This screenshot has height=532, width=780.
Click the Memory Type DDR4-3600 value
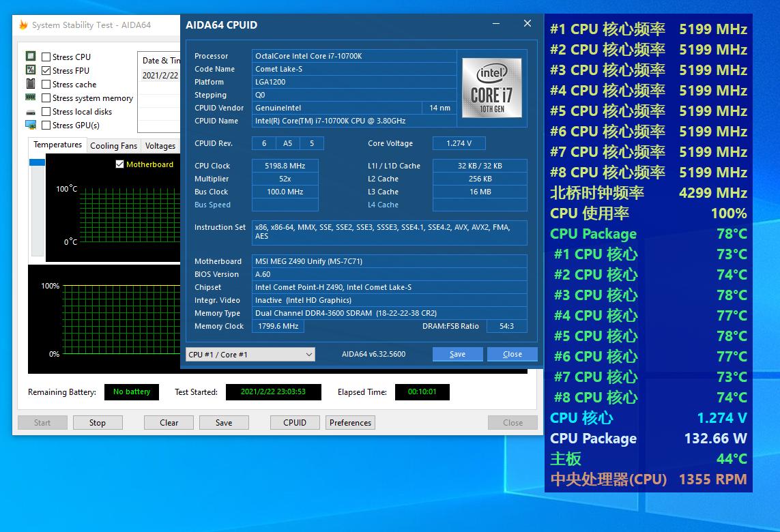coord(390,313)
